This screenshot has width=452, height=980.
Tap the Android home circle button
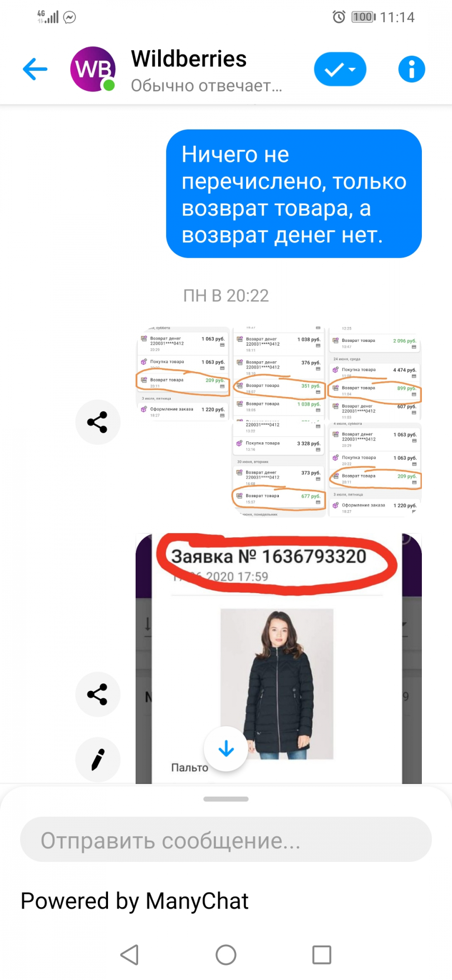226,954
